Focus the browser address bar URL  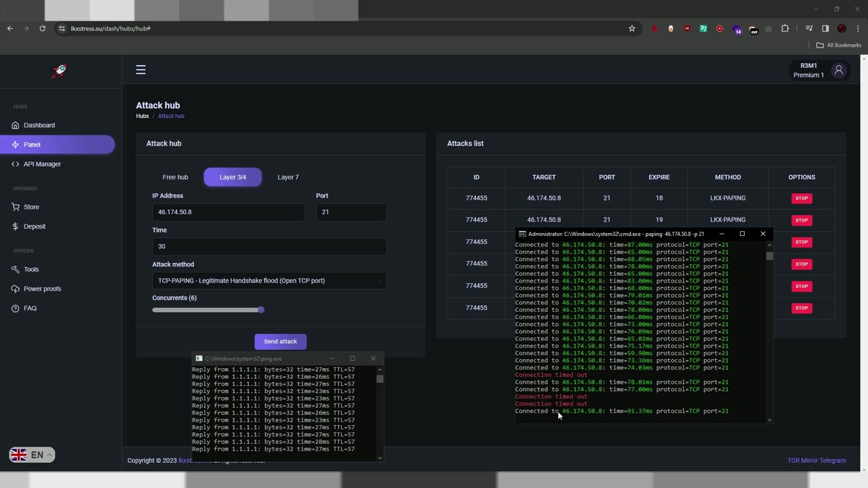(111, 28)
